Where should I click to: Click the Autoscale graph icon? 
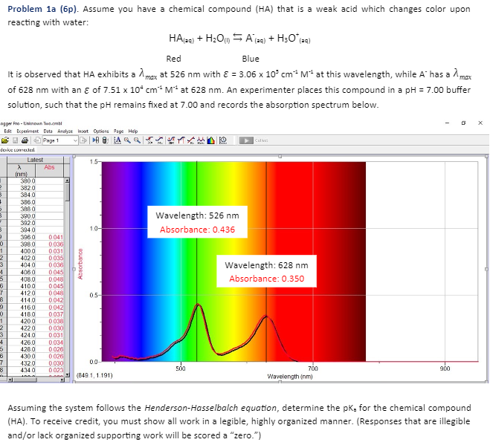(117, 140)
